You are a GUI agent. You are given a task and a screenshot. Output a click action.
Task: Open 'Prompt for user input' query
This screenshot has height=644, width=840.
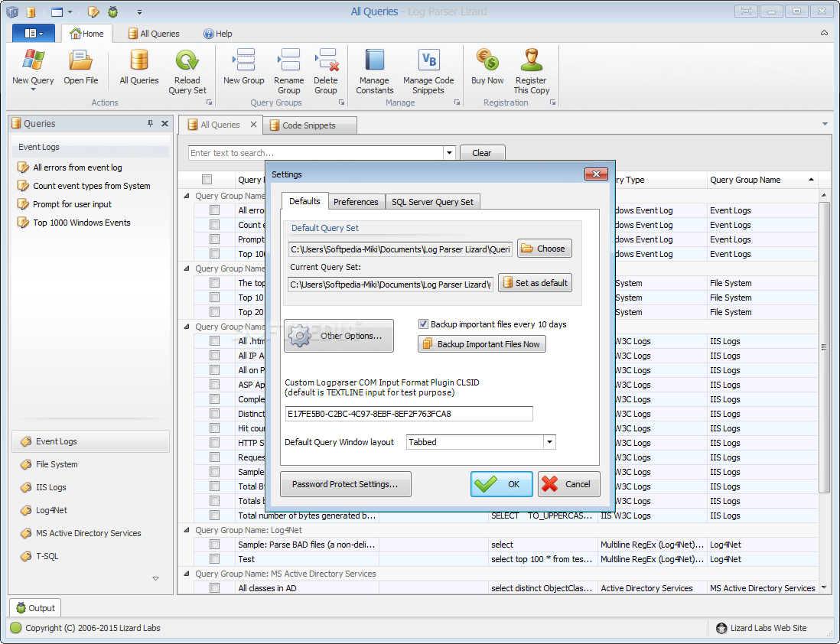(64, 204)
